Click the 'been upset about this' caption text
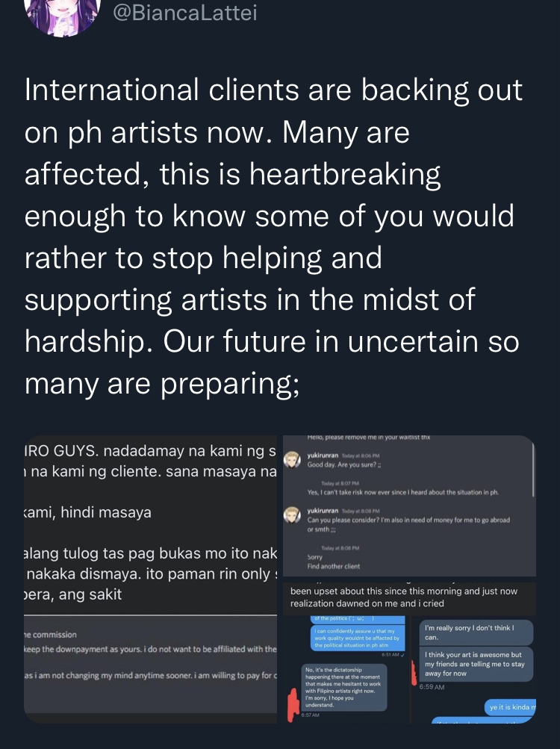This screenshot has width=560, height=749. 404,597
